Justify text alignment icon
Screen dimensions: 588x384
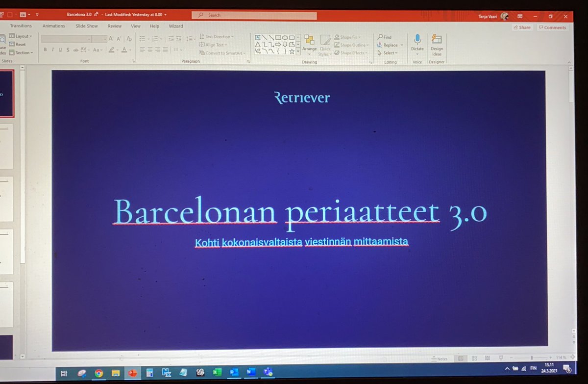point(165,50)
